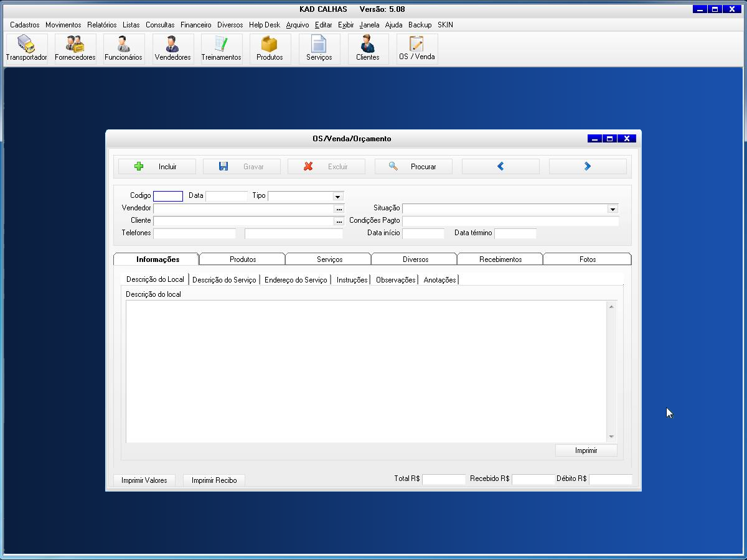Switch to the Diversos tab
Image resolution: width=747 pixels, height=560 pixels.
point(415,259)
